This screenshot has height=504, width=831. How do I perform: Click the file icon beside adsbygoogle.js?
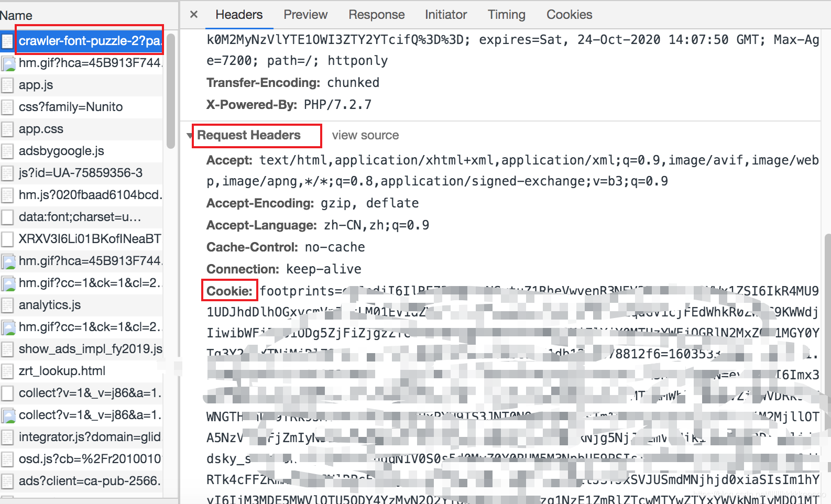[x=7, y=151]
